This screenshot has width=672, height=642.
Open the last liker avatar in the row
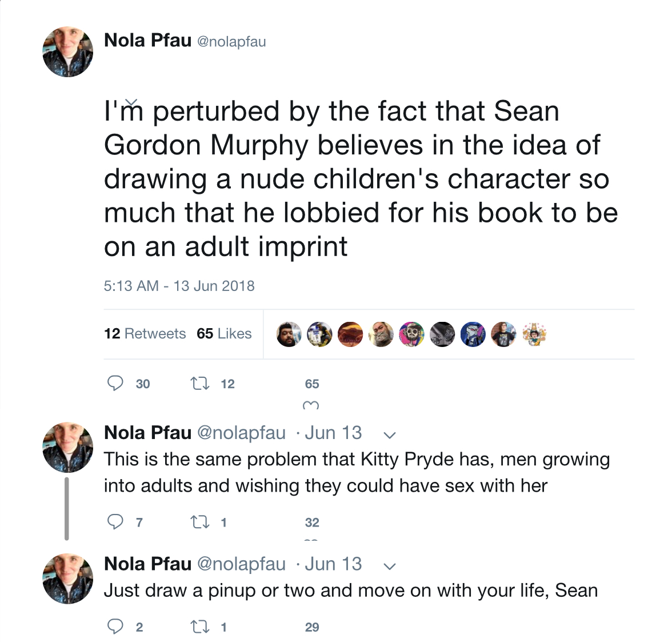point(534,334)
